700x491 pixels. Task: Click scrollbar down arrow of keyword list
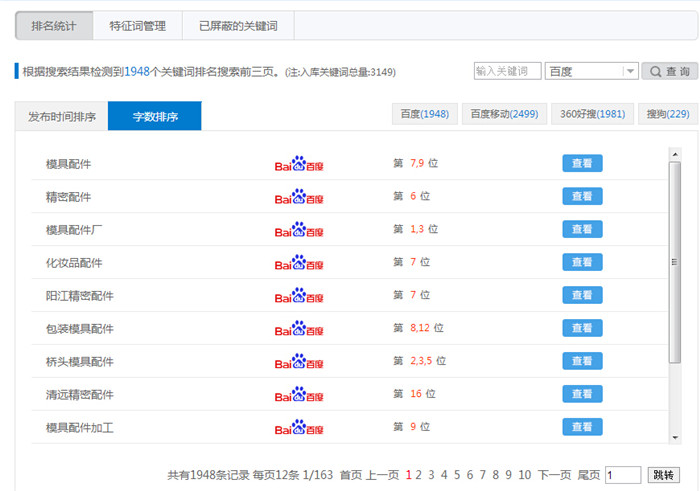coord(674,437)
